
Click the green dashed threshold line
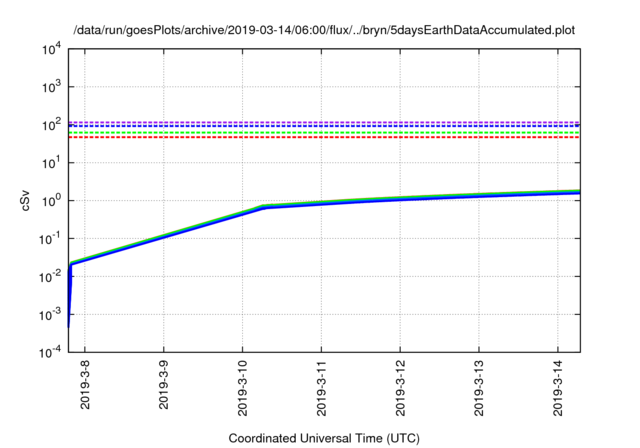pyautogui.click(x=324, y=133)
